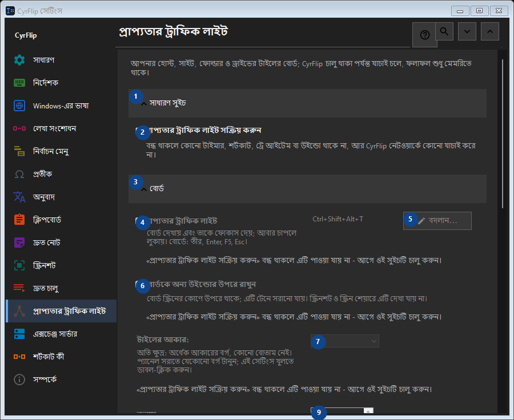The height and width of the screenshot is (420, 514).
Task: Click the টাইলের আকার: label
Action: [x=163, y=340]
